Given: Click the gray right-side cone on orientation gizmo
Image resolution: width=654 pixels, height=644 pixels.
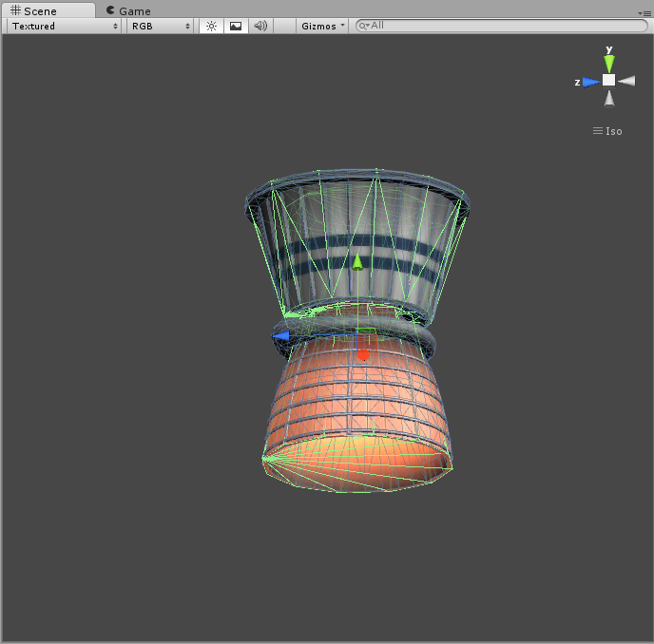Looking at the screenshot, I should (x=626, y=81).
